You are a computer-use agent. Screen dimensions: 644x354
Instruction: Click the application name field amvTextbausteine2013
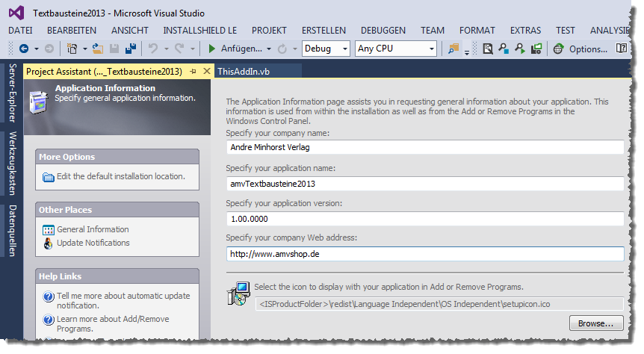click(x=425, y=184)
